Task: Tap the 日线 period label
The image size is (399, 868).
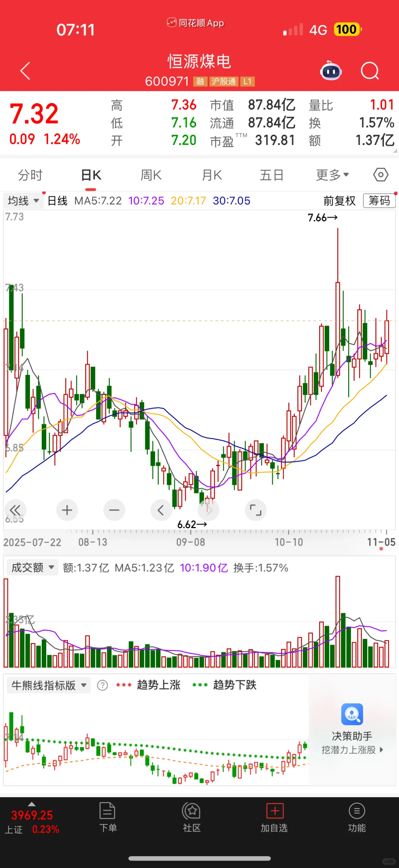Action: click(x=57, y=201)
